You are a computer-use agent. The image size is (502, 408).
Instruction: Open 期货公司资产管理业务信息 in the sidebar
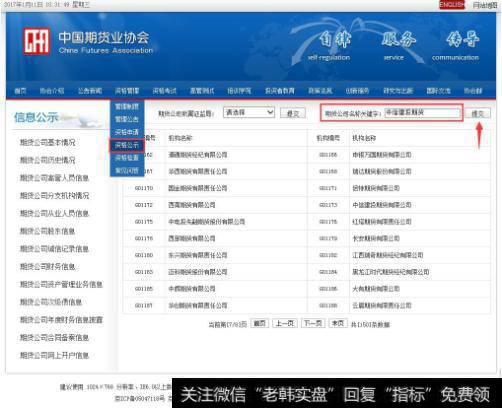(x=61, y=284)
